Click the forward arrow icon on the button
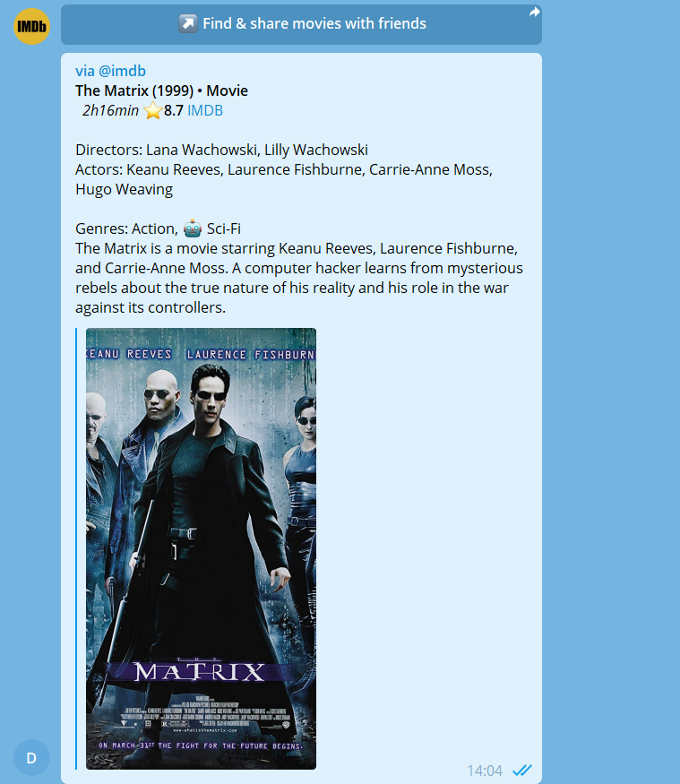680x784 pixels. tap(535, 12)
